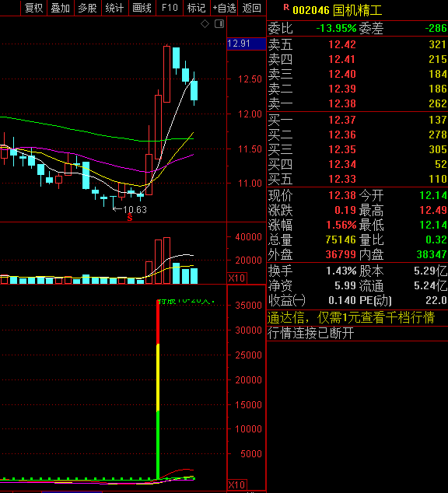Open the 统计 statistics tool
This screenshot has width=448, height=493.
click(115, 8)
